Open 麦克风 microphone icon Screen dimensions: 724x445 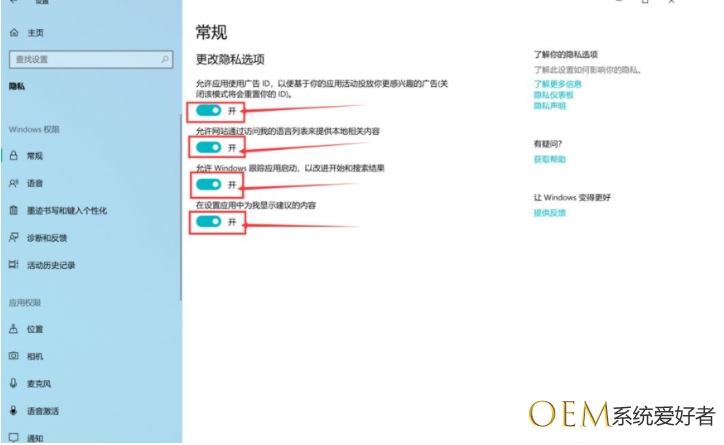click(14, 383)
